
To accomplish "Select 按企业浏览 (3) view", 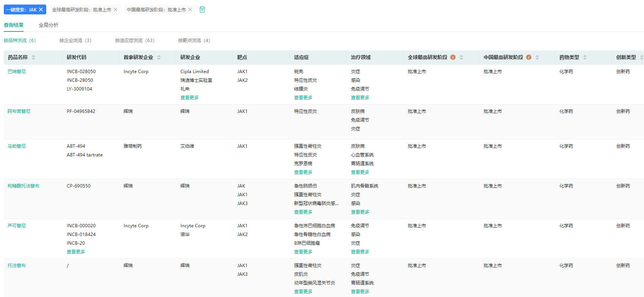I will [x=75, y=41].
